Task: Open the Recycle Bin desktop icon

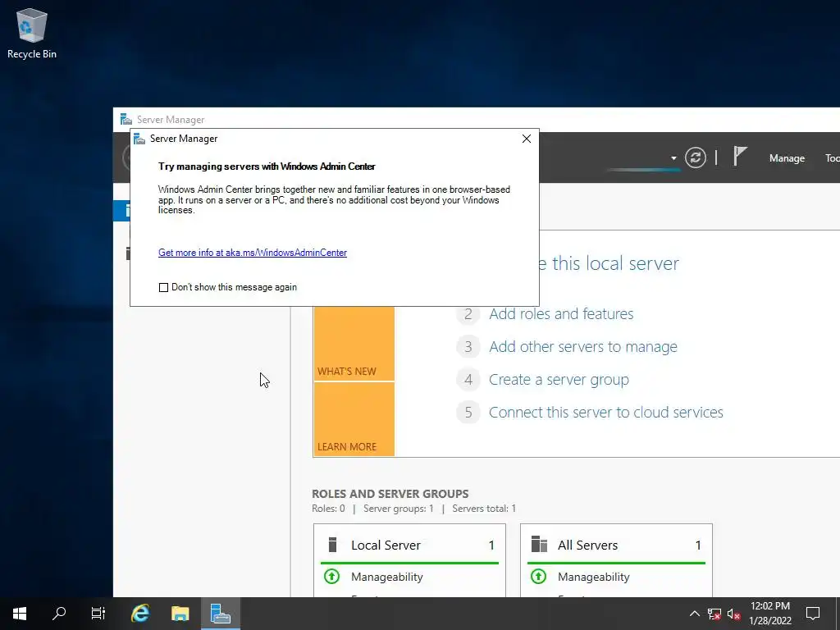Action: 32,33
